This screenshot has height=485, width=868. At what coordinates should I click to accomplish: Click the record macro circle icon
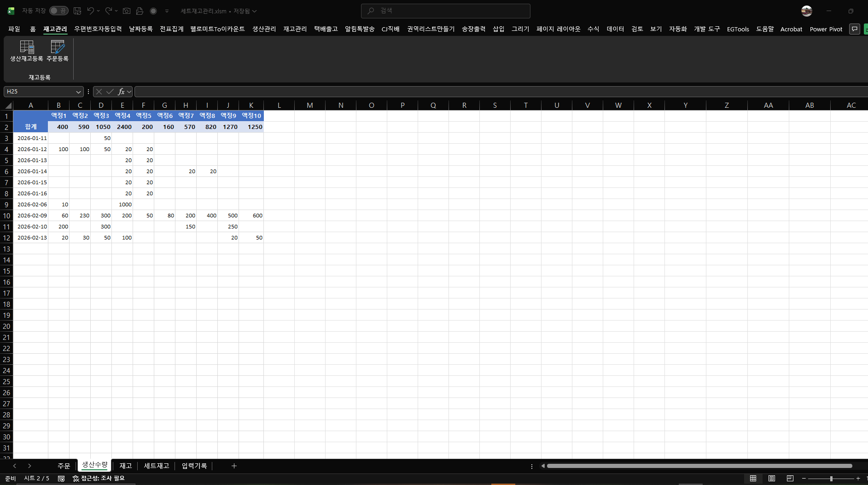[x=153, y=11]
